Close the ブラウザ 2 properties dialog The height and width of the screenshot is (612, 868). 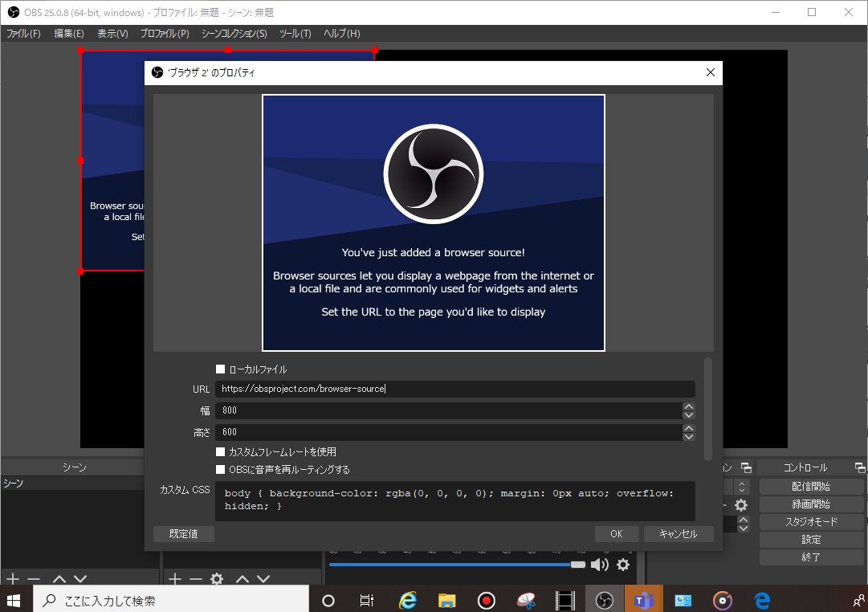click(711, 72)
